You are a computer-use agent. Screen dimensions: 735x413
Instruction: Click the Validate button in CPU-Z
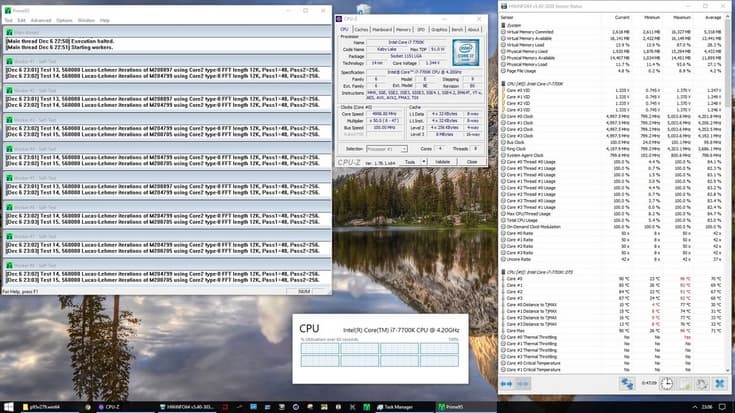pos(442,162)
